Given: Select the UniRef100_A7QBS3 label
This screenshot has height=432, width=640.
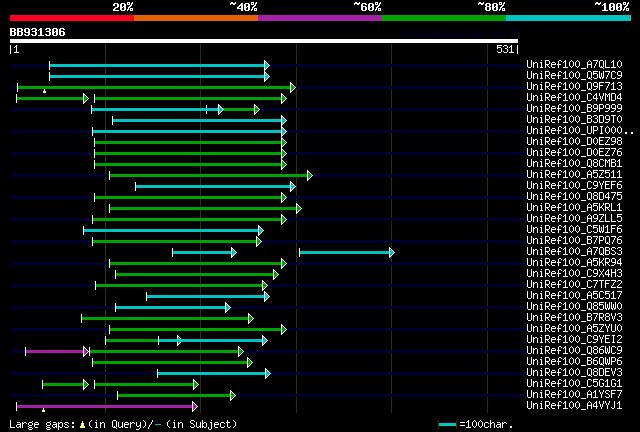Looking at the screenshot, I should click(574, 252).
